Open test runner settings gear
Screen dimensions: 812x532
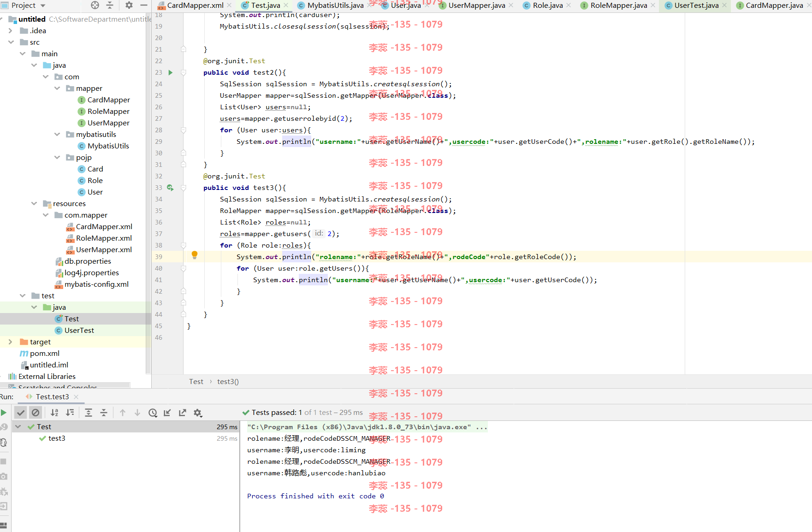(198, 413)
